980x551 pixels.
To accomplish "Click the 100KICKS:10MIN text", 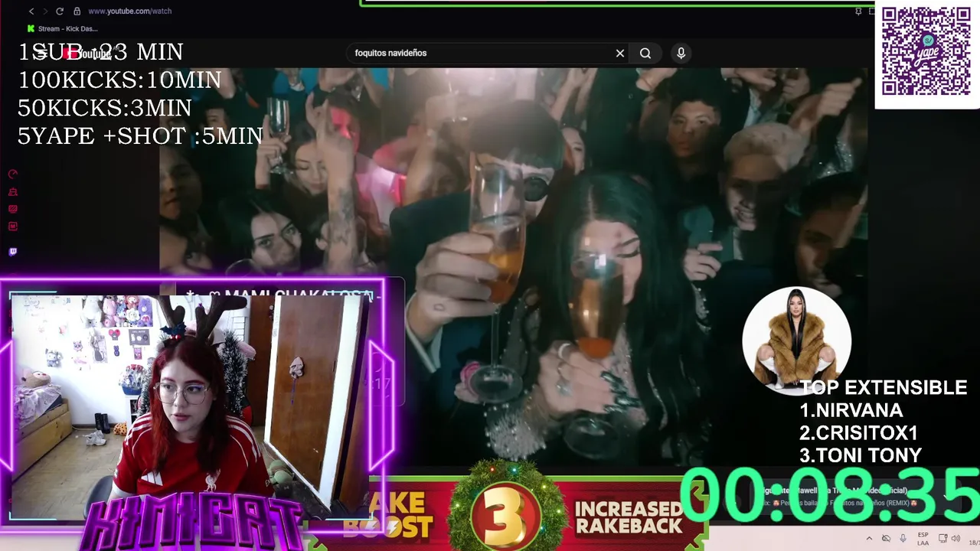I will tap(119, 80).
